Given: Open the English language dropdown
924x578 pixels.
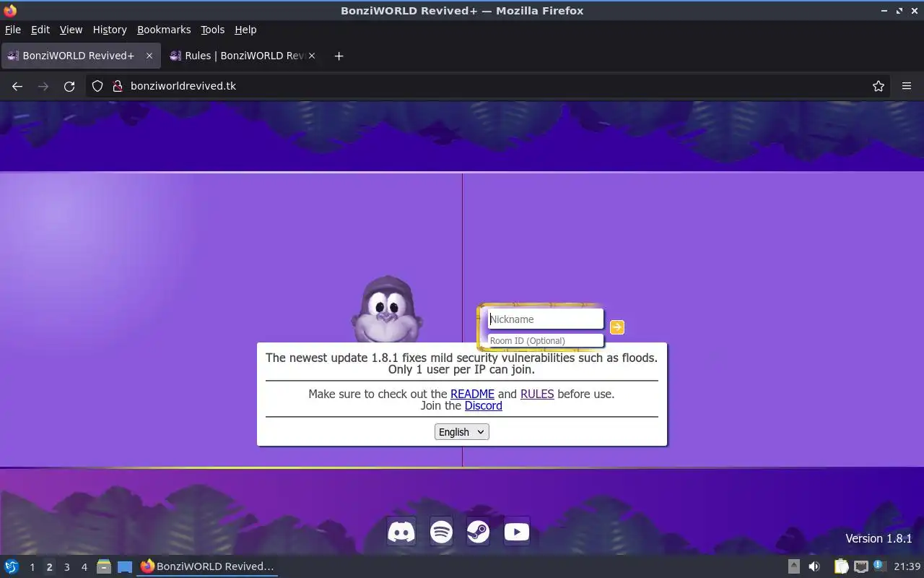Looking at the screenshot, I should 462,431.
